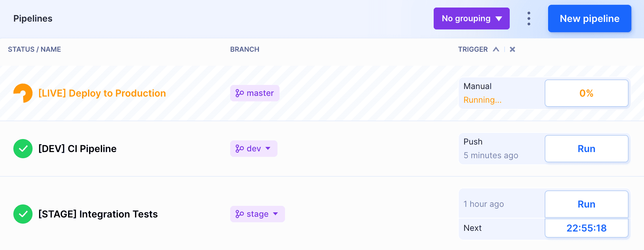Expand the dev branch selector chevron
The width and height of the screenshot is (644, 250).
tap(268, 149)
